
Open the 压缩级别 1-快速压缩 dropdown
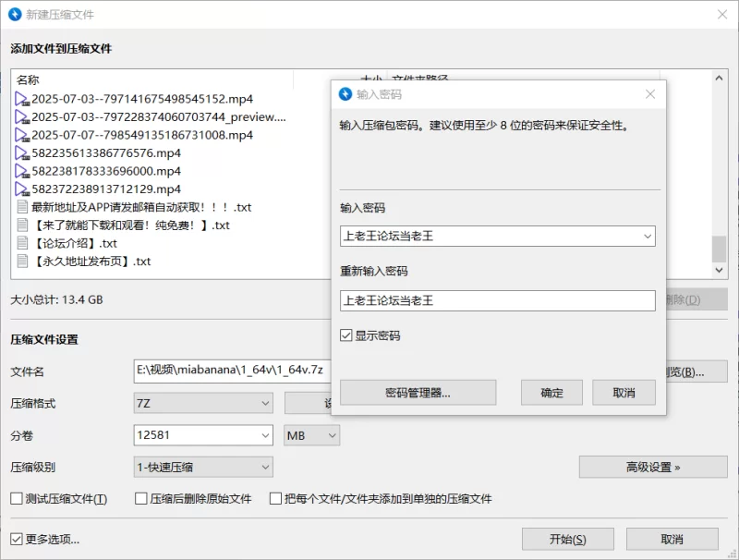(x=203, y=468)
